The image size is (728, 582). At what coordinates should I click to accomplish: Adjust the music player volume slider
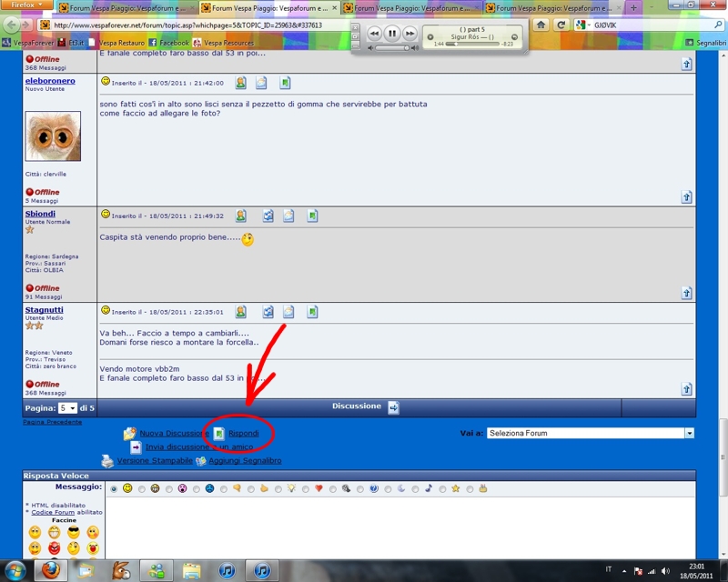[393, 48]
